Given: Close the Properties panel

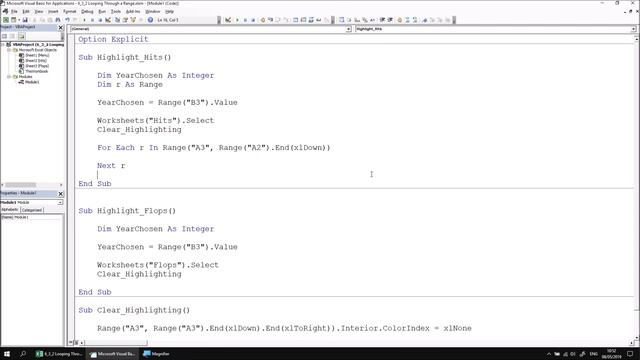Looking at the screenshot, I should point(61,193).
